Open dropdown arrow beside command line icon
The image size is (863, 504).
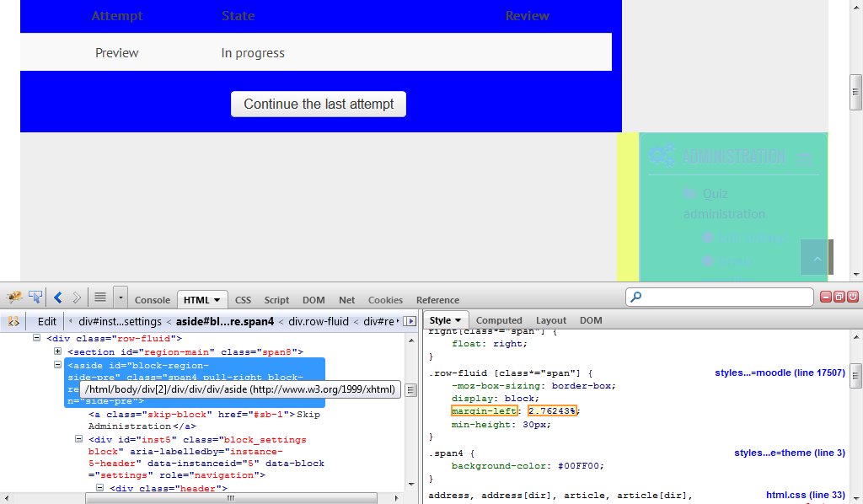click(121, 298)
